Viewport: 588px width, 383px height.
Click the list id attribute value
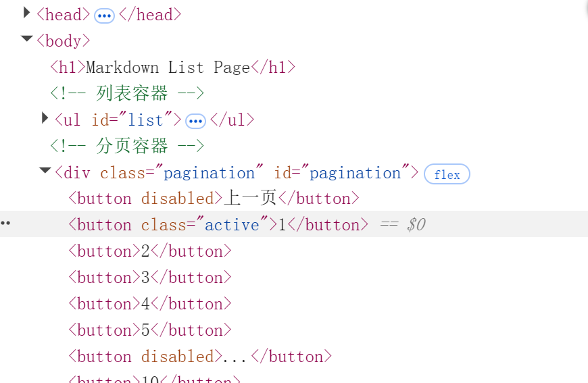pyautogui.click(x=145, y=120)
